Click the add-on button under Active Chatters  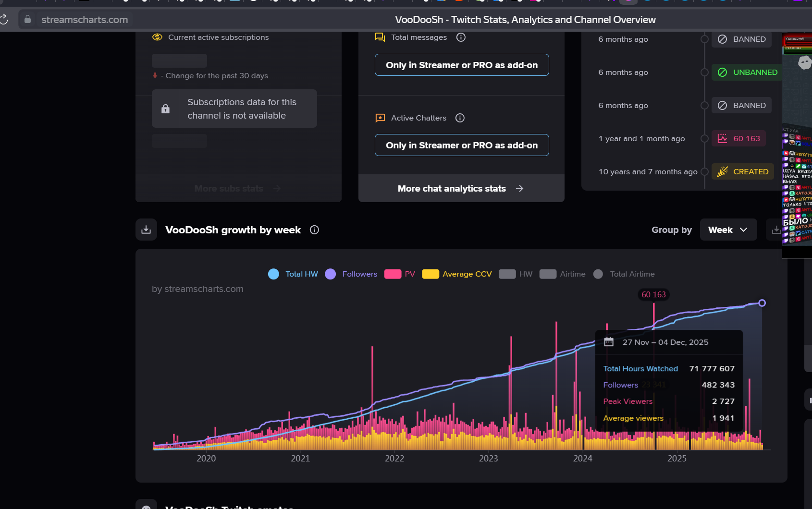[462, 145]
